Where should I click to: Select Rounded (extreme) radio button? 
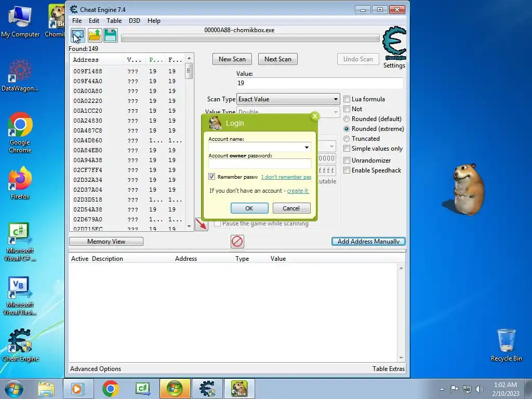click(x=347, y=129)
